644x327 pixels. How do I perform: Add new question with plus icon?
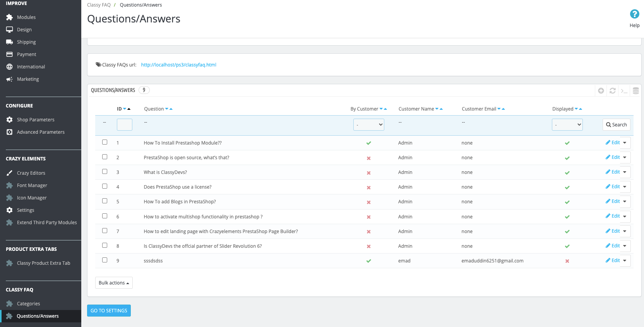pos(601,90)
